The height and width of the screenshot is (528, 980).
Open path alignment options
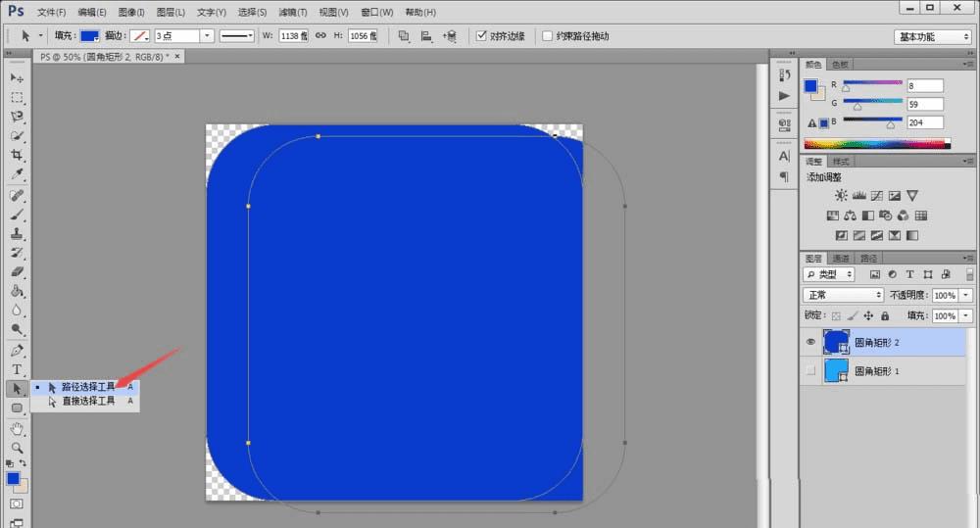(x=426, y=36)
